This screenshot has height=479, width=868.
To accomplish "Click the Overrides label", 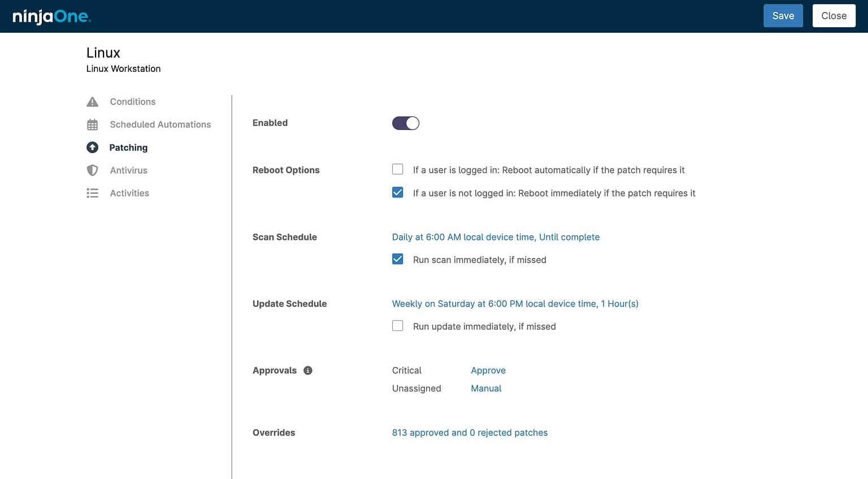I will 274,433.
